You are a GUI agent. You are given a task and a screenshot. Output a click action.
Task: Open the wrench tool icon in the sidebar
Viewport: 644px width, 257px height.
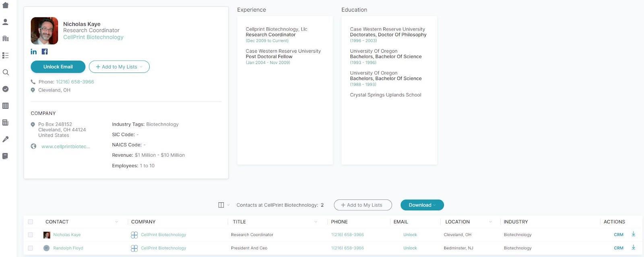[x=6, y=139]
